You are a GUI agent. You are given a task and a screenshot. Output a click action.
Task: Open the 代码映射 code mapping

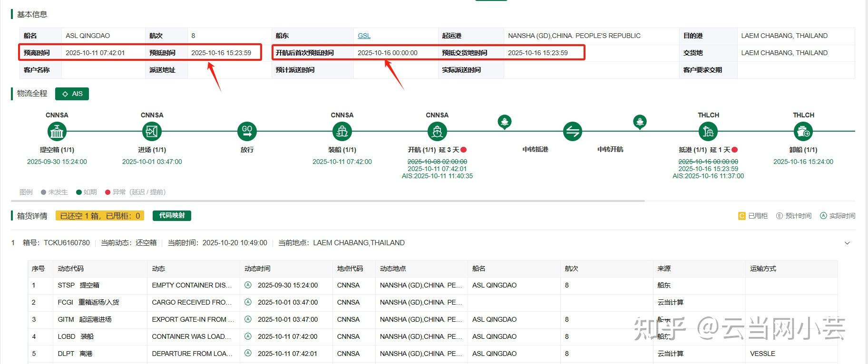[172, 216]
